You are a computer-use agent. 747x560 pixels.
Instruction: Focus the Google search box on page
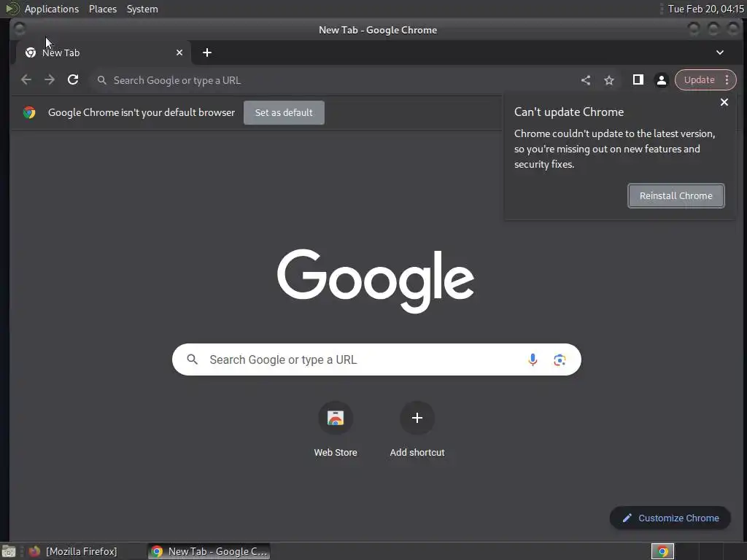[x=376, y=359]
